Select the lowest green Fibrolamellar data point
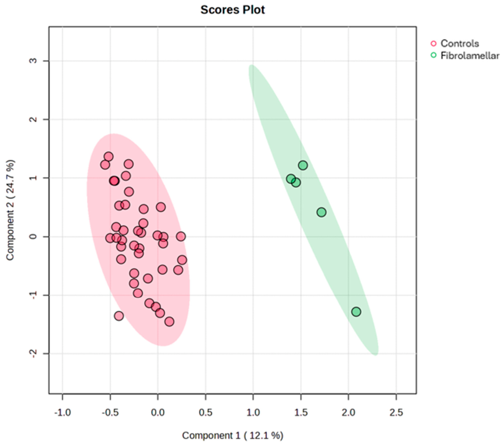This screenshot has width=504, height=447. (x=356, y=312)
